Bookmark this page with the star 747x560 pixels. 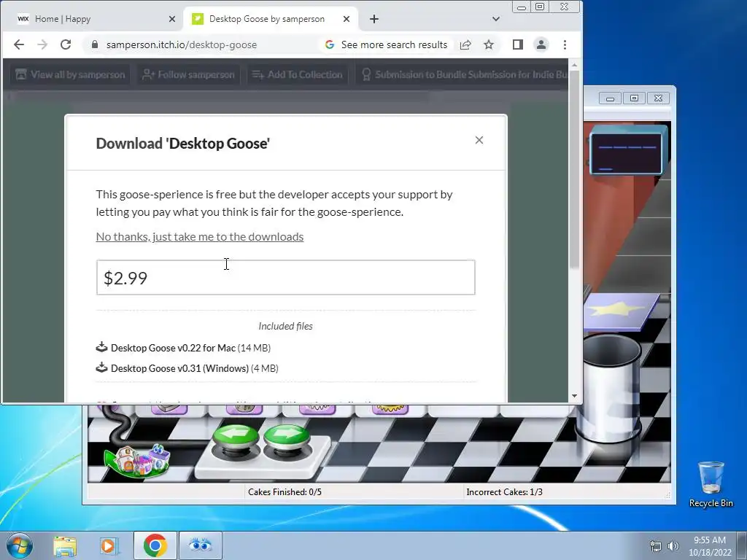tap(489, 44)
